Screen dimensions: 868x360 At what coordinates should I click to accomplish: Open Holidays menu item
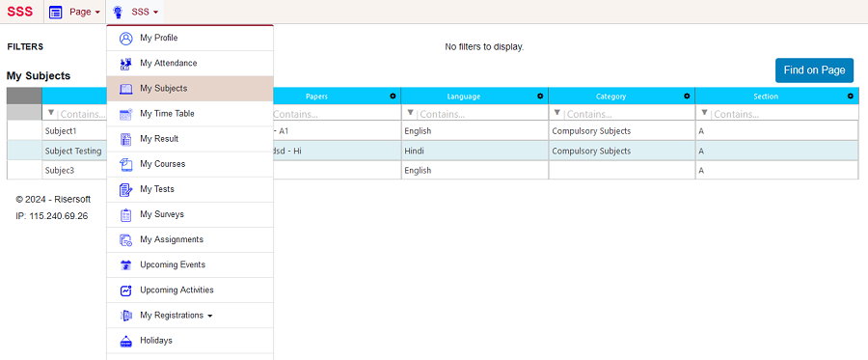pyautogui.click(x=190, y=341)
